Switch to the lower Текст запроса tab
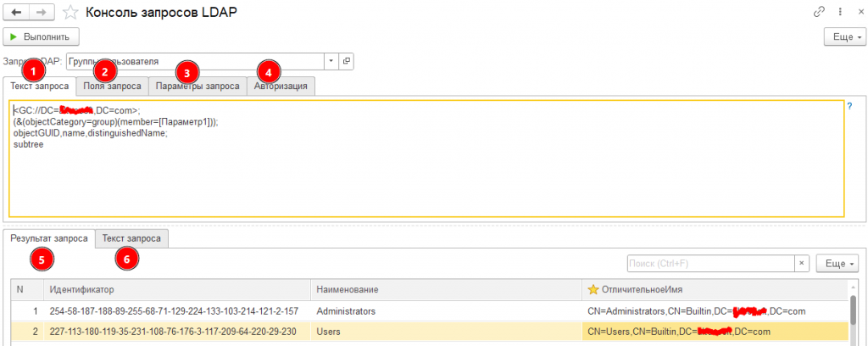This screenshot has width=868, height=346. [131, 238]
